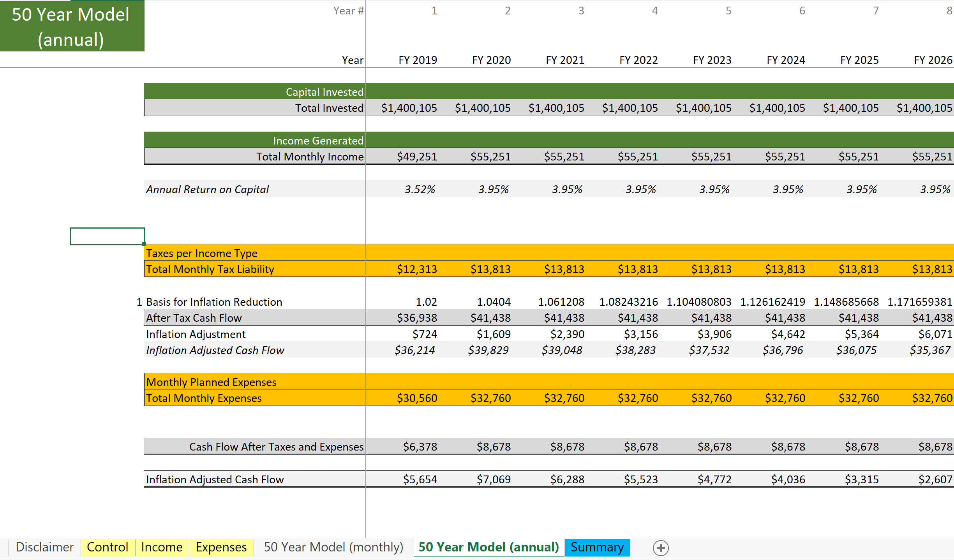Click the Total Monthly Income label

[310, 157]
